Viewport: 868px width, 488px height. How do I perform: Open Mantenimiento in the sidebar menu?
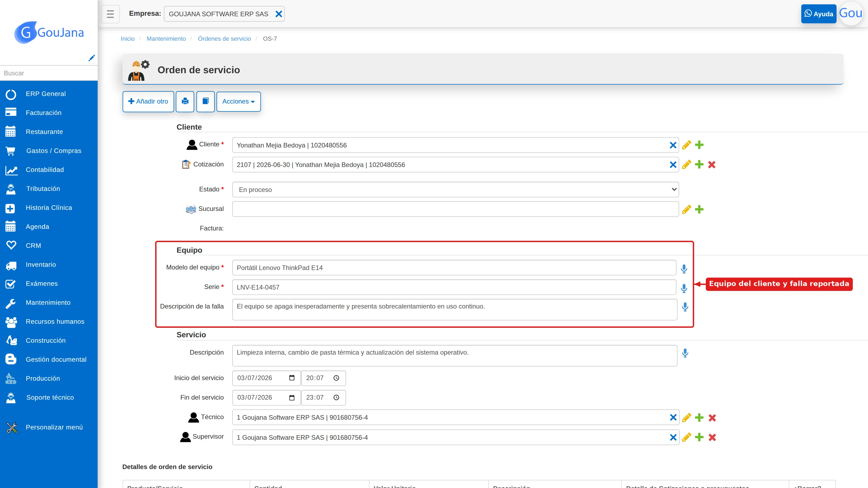pyautogui.click(x=48, y=303)
